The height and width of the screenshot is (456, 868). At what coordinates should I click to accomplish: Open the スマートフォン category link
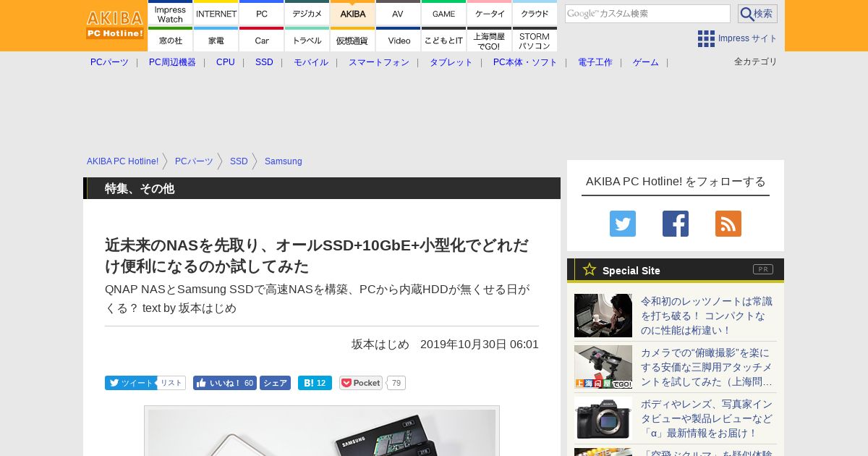(379, 62)
